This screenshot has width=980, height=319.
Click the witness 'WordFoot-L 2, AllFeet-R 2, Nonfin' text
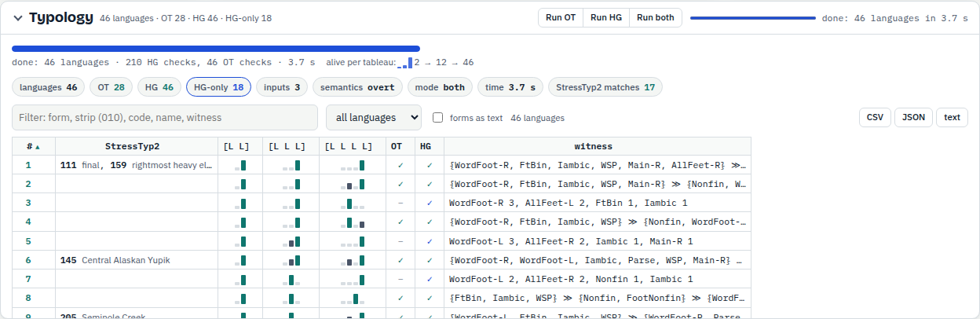tap(571, 278)
